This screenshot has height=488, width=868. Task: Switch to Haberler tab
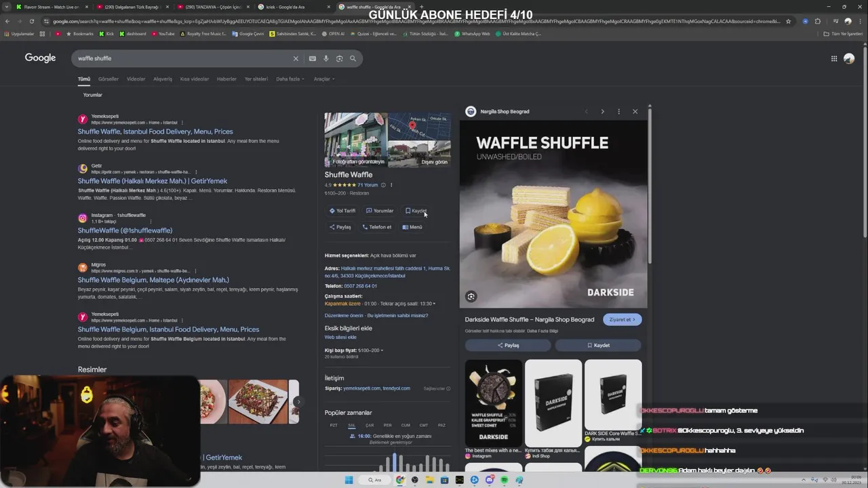coord(226,79)
